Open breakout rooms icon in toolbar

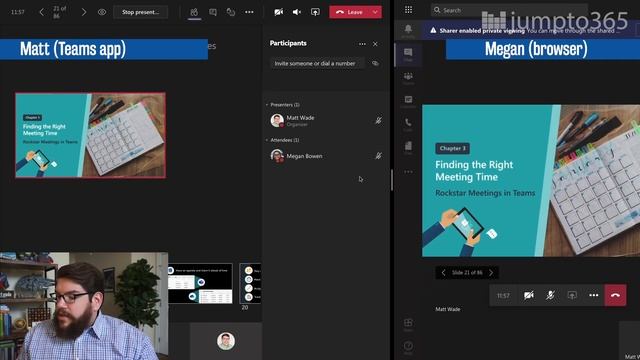click(231, 12)
